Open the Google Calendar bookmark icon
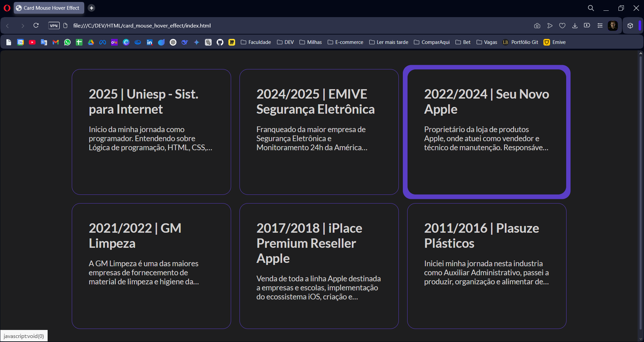Viewport: 644px width, 342px height. tap(20, 42)
